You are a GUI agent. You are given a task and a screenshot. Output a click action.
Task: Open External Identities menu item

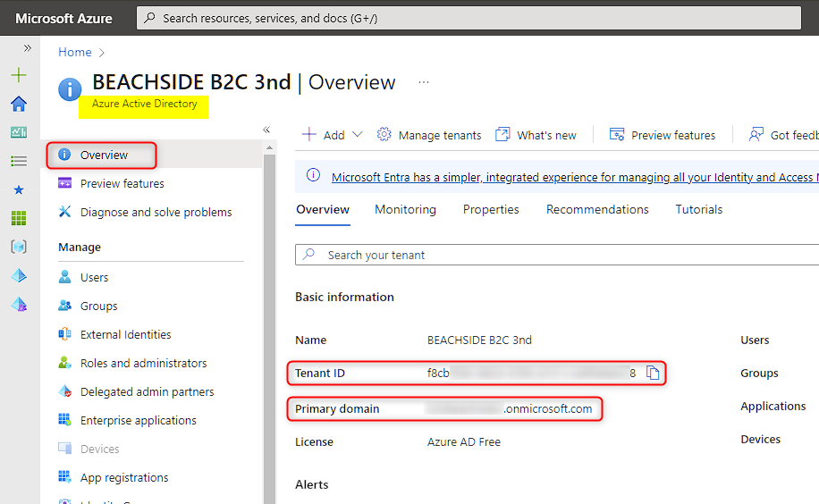(125, 335)
